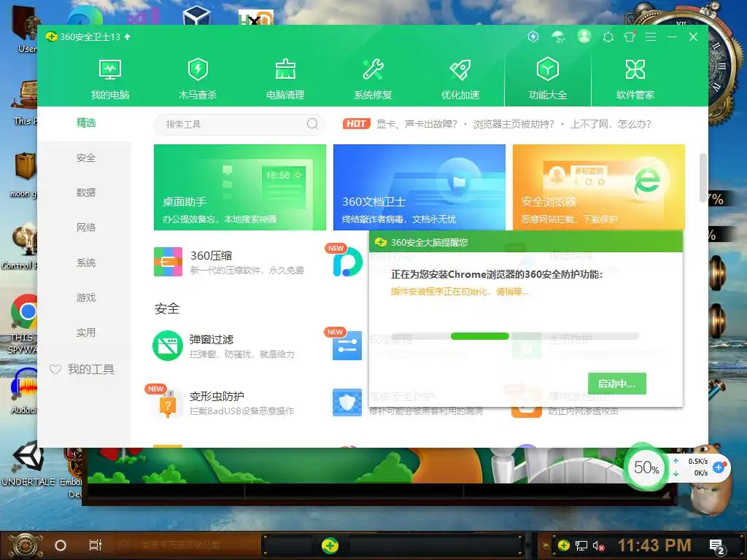
Task: Open Task View in taskbar
Action: point(96,545)
